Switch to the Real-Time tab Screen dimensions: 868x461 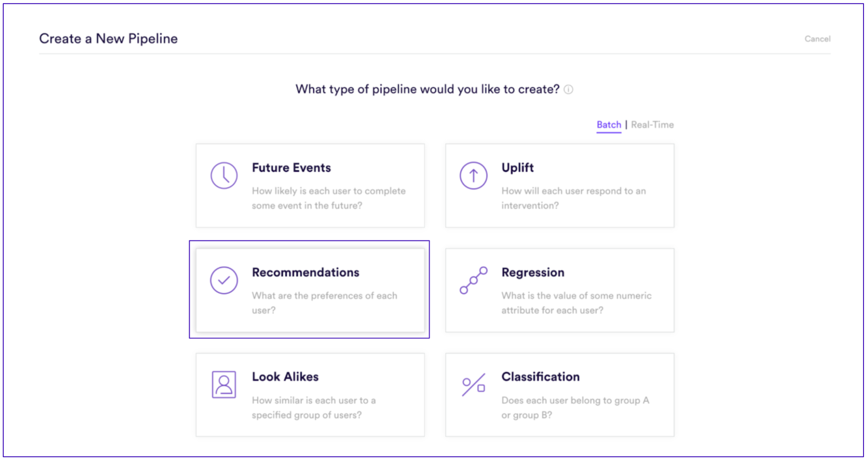[x=652, y=125]
